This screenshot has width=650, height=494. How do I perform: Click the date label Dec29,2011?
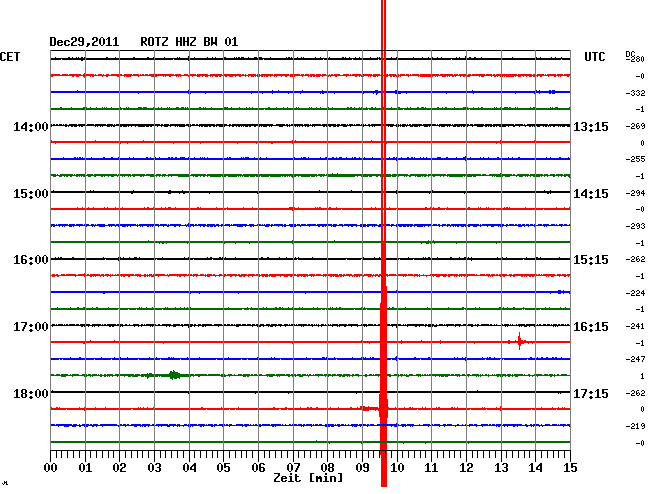84,42
